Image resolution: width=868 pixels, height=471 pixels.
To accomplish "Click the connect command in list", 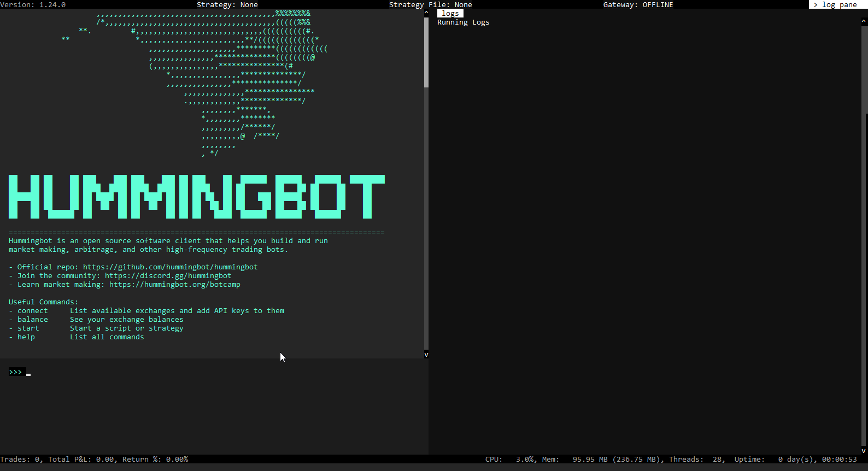I will click(32, 311).
